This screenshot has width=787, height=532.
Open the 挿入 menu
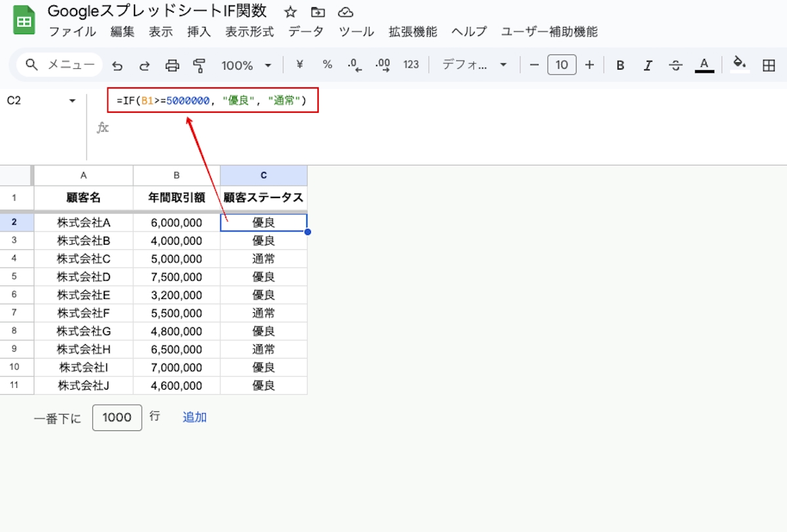click(199, 31)
